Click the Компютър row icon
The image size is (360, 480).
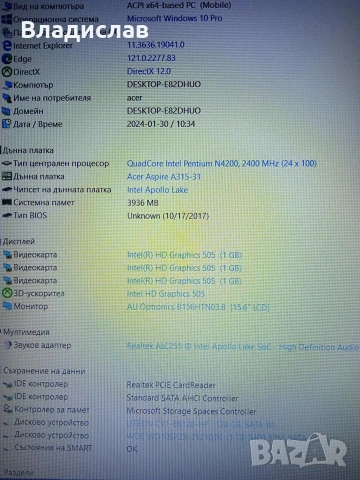tap(7, 85)
